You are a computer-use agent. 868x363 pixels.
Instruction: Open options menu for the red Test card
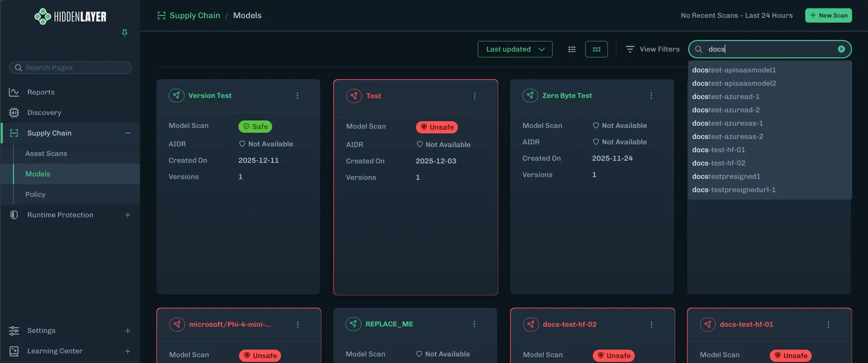(475, 96)
